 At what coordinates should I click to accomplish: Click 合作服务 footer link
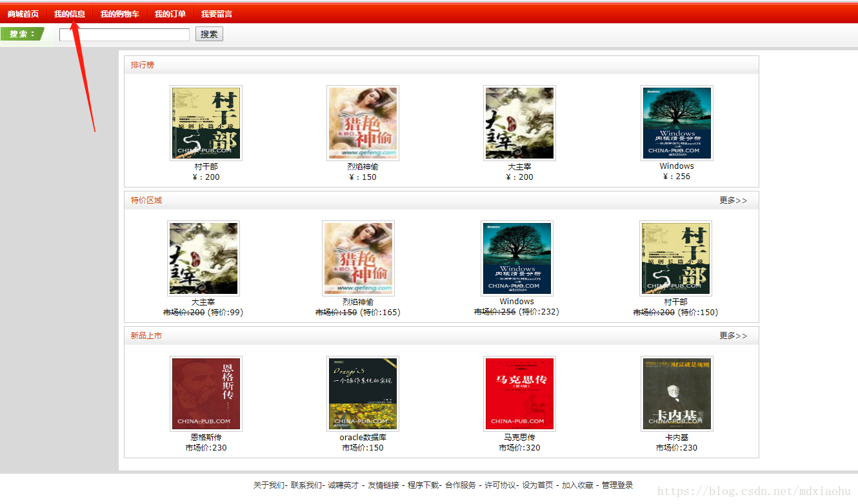(x=461, y=485)
